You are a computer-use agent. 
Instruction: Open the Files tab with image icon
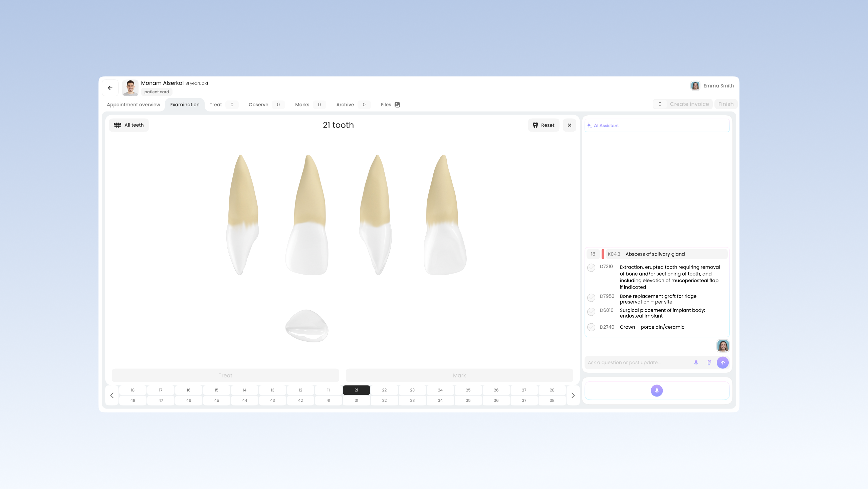pos(390,105)
